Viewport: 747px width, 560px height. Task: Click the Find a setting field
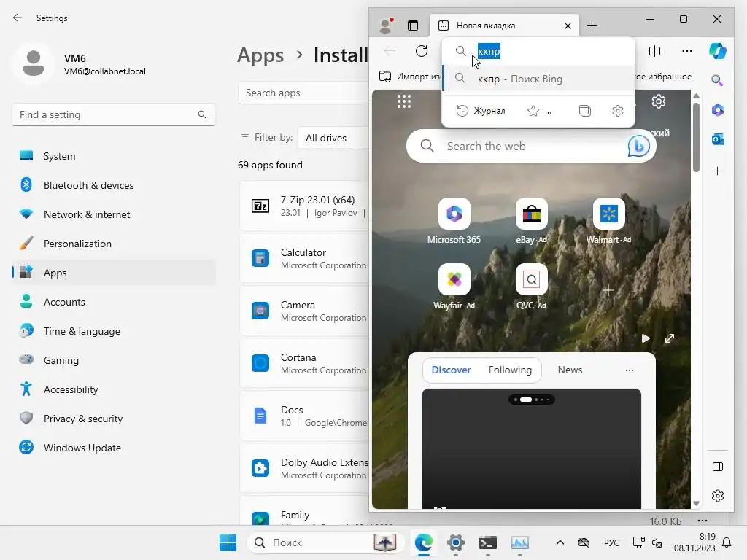point(113,114)
